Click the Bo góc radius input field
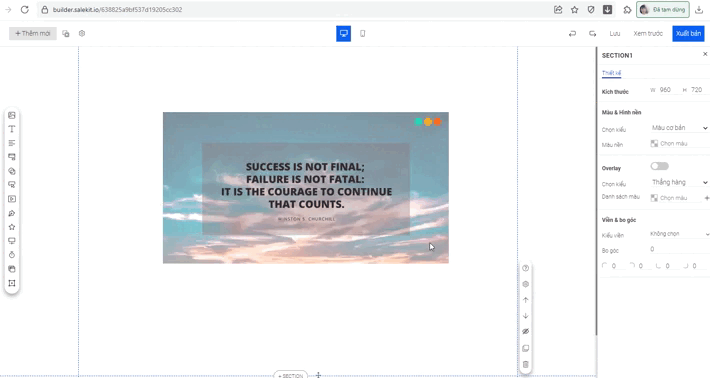Screen dimensions: 710x378 (679, 249)
